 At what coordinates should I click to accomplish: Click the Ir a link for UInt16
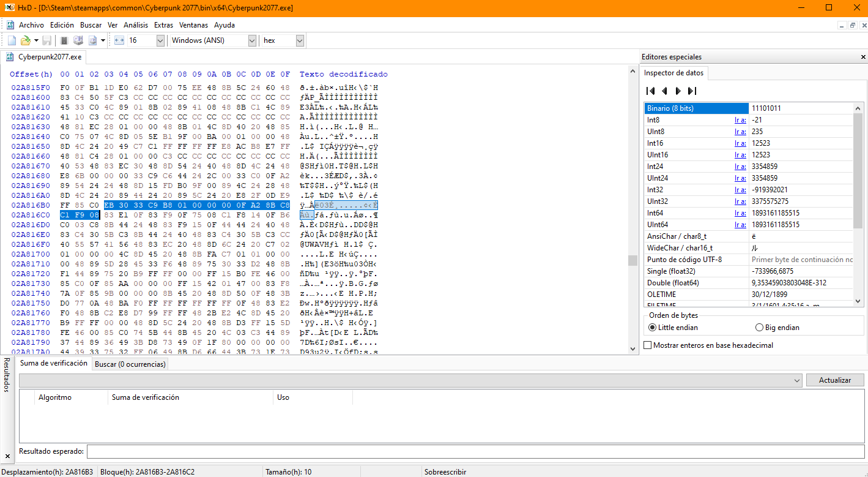pos(740,155)
